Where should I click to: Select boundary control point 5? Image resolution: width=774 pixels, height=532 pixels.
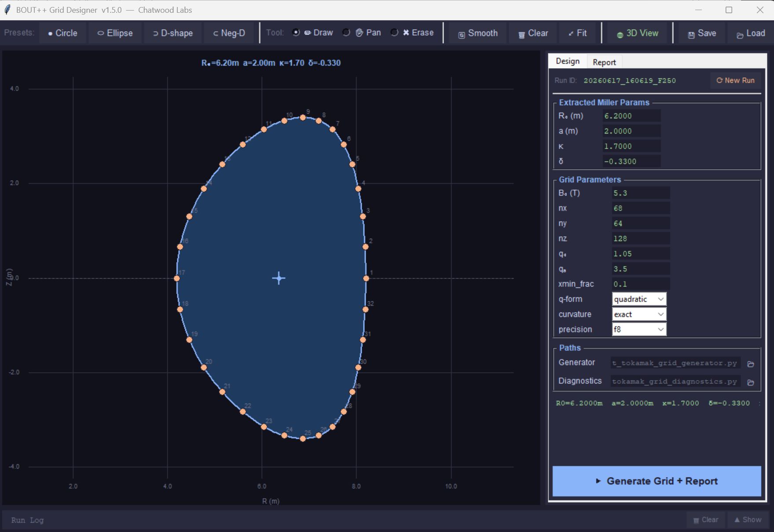[352, 164]
